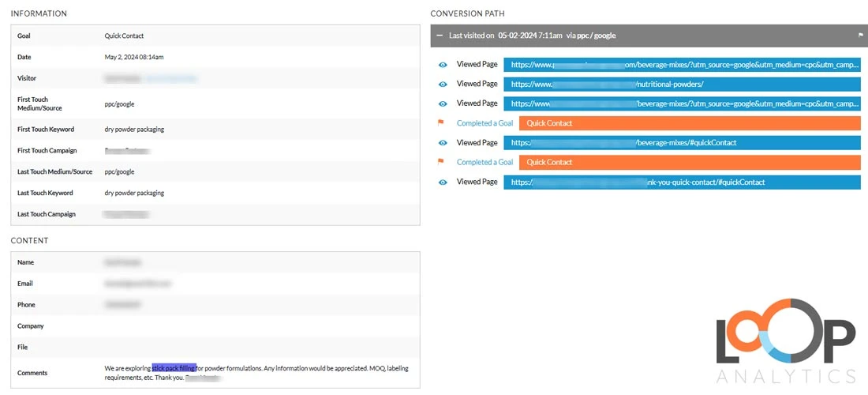This screenshot has width=868, height=395.
Task: Click the second orange Quick Contact goal bar
Action: pos(690,162)
